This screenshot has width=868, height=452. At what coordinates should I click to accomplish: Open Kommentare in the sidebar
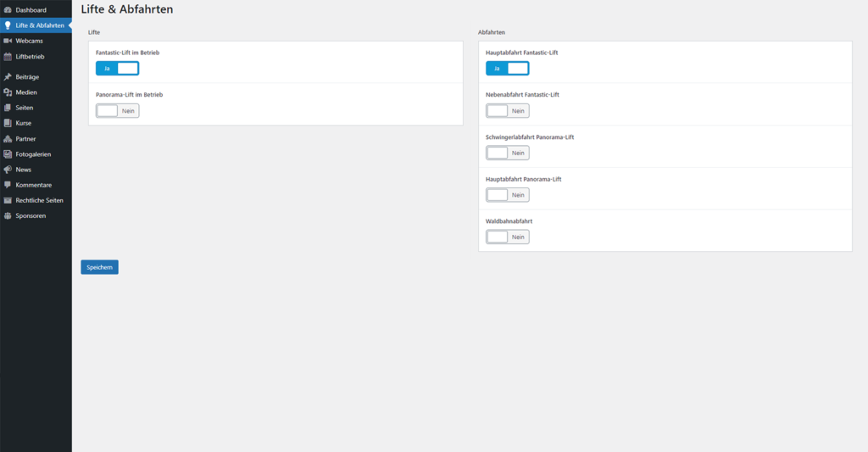click(x=36, y=185)
